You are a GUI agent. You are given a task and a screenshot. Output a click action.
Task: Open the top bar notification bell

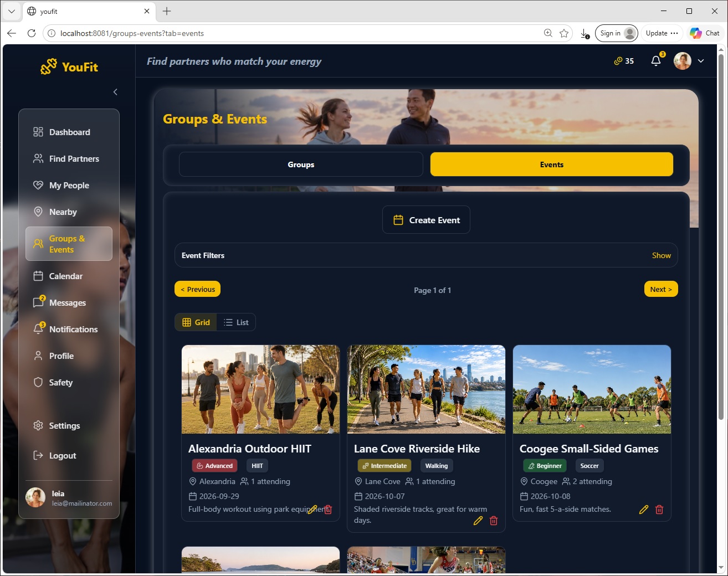tap(656, 61)
